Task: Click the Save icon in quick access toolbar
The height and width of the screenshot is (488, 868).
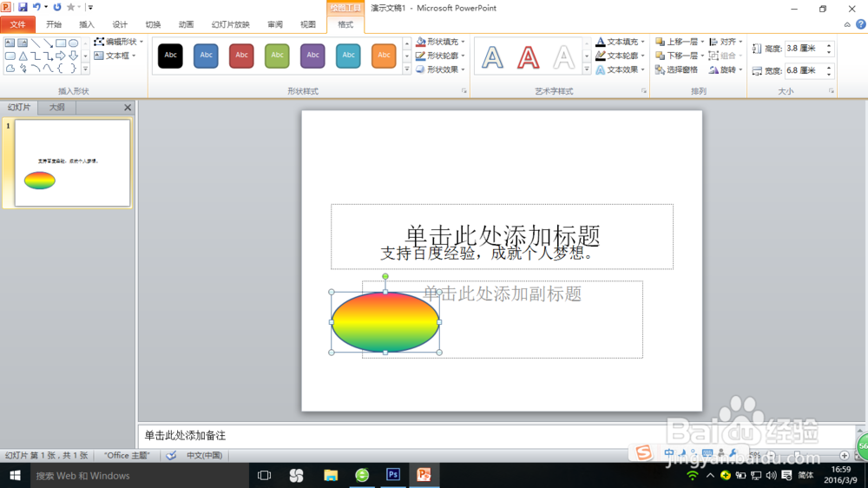Action: 23,7
